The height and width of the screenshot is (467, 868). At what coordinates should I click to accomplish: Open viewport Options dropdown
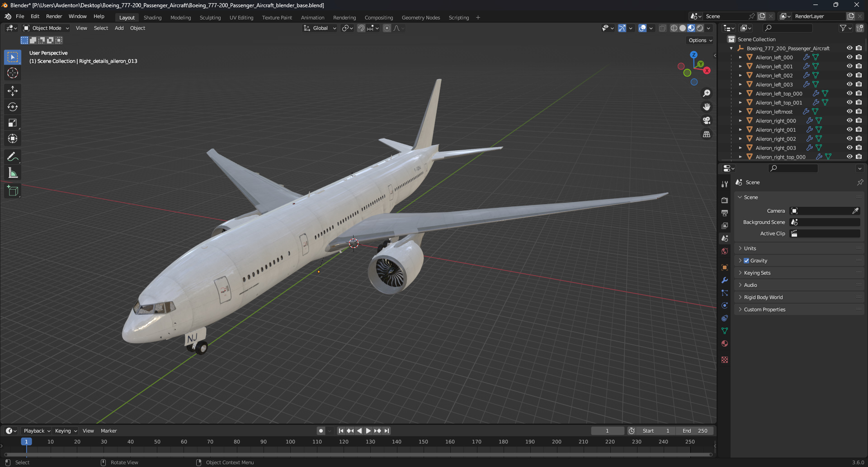(700, 40)
